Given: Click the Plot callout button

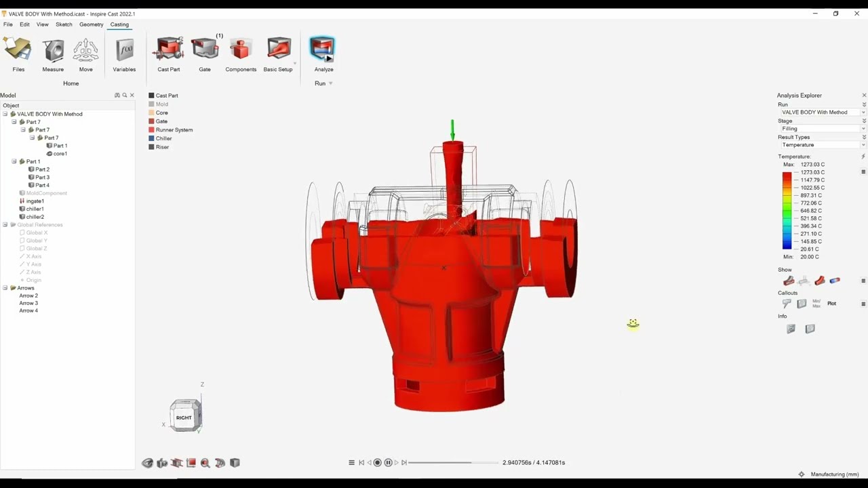Looking at the screenshot, I should click(x=831, y=304).
